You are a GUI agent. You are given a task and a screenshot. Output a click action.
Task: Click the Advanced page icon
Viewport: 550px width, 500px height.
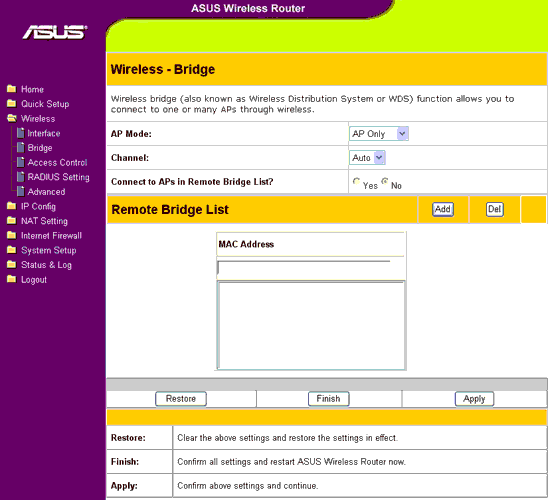[x=21, y=192]
